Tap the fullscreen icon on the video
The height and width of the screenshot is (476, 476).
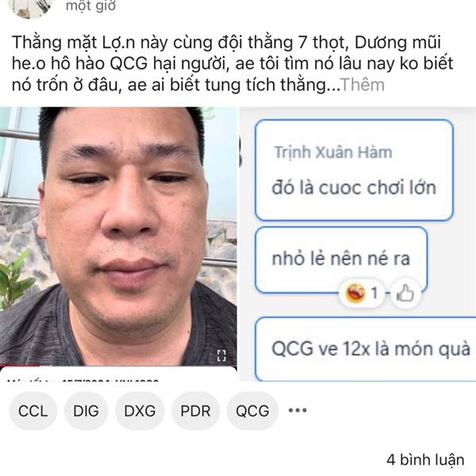(x=221, y=355)
